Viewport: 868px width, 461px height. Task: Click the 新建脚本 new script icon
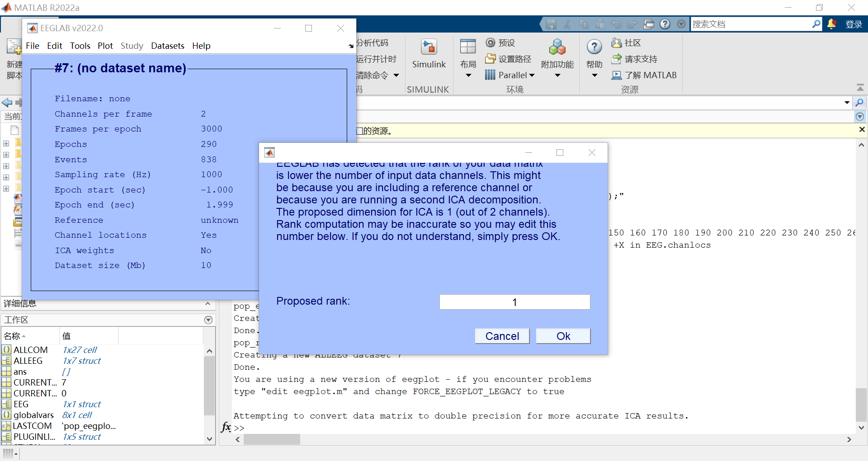pos(14,47)
